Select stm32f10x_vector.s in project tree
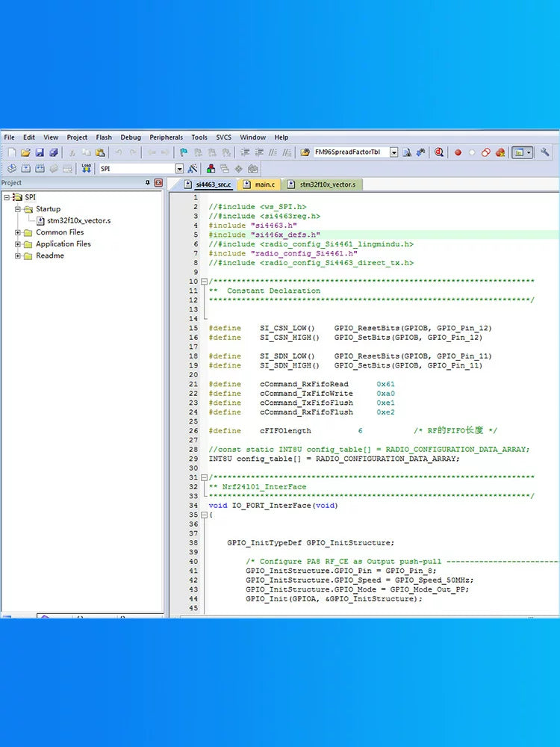 click(x=78, y=220)
